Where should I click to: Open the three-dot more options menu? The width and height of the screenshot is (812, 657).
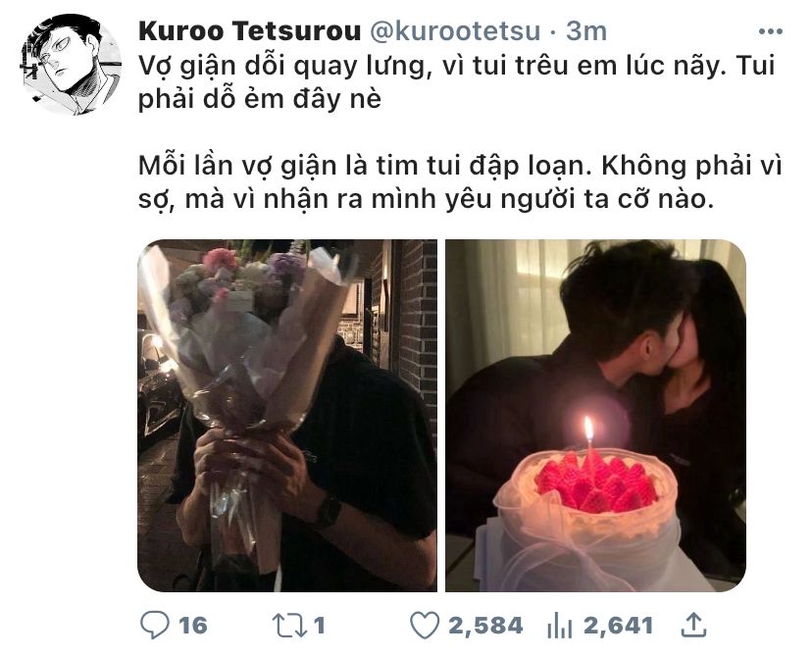(x=770, y=31)
